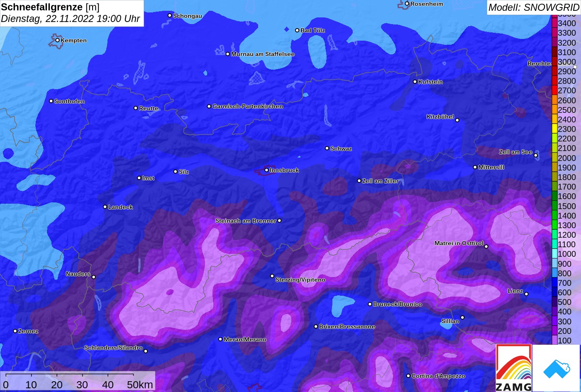Image resolution: width=581 pixels, height=392 pixels.
Task: Click the Schwaz label
Action: (x=341, y=149)
